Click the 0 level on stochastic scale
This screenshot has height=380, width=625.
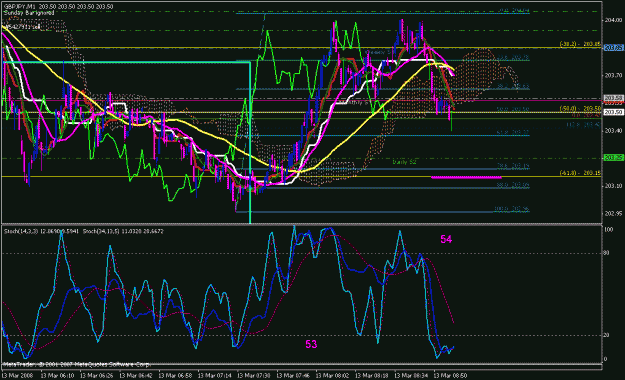click(x=606, y=359)
